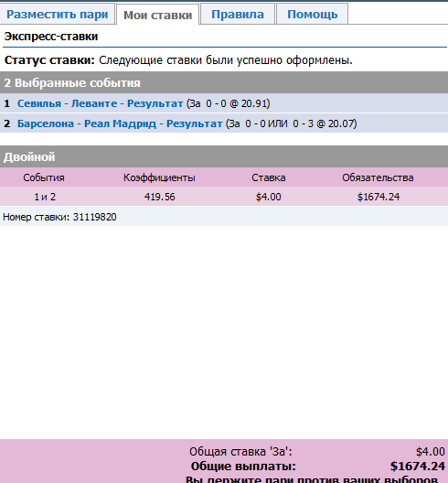The image size is (448, 483).
Task: Select the Общие выплаты label
Action: (243, 466)
